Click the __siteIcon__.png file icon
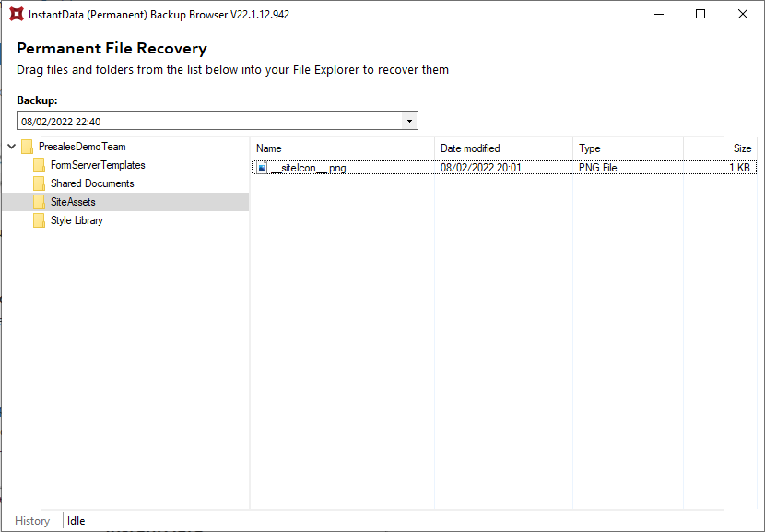The width and height of the screenshot is (765, 532). [x=262, y=168]
